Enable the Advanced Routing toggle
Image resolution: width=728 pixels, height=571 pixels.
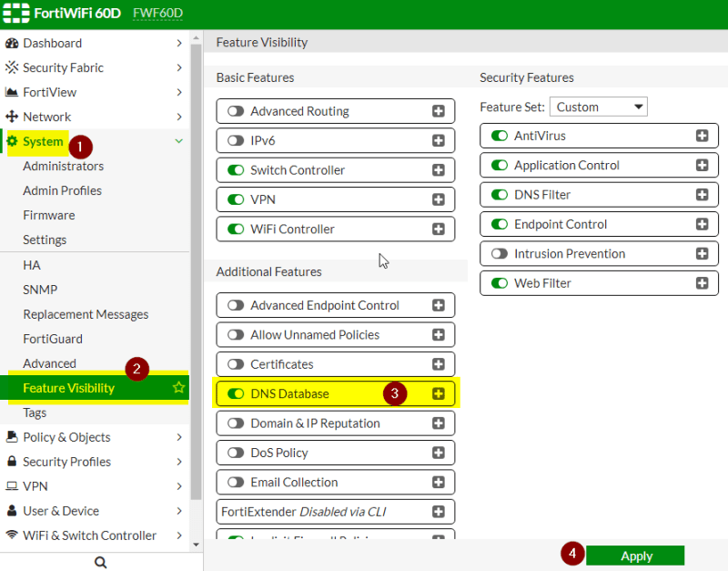236,111
